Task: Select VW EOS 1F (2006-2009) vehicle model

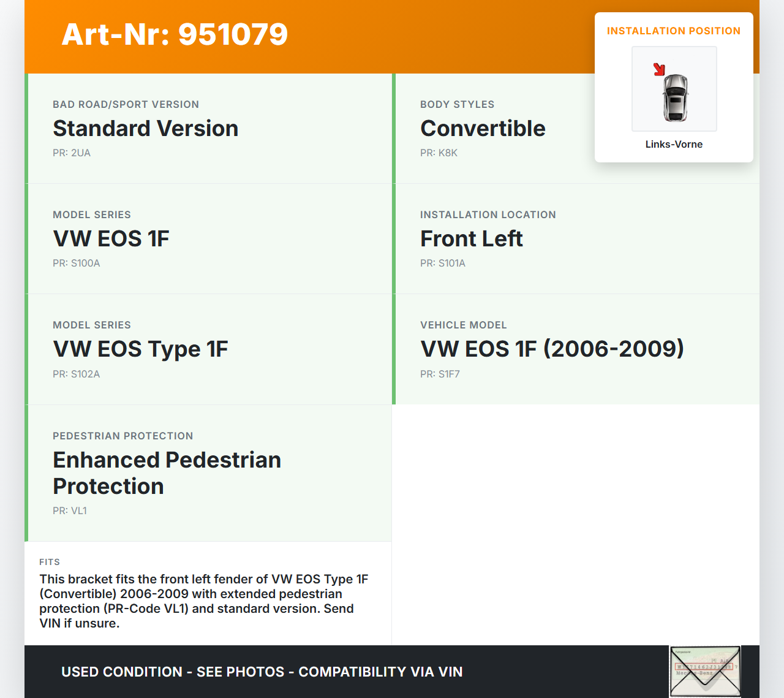Action: 552,349
